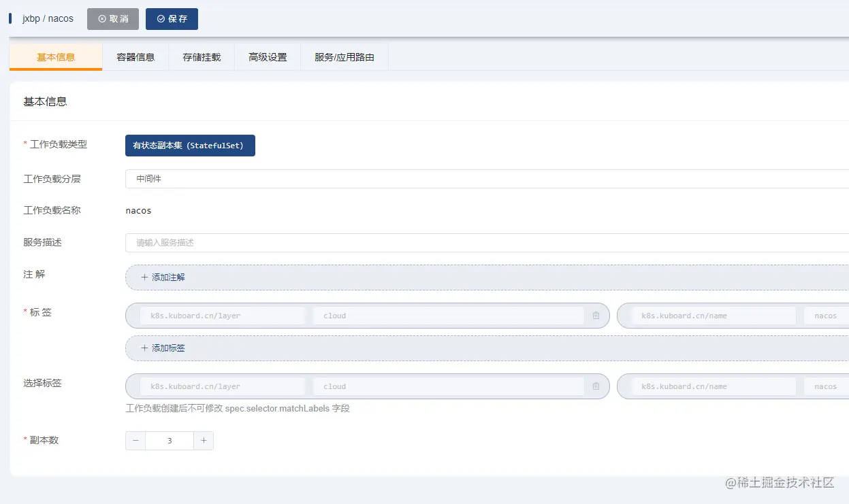849x504 pixels.
Task: Click the jxbp / nacos breadcrumb title
Action: tap(48, 19)
